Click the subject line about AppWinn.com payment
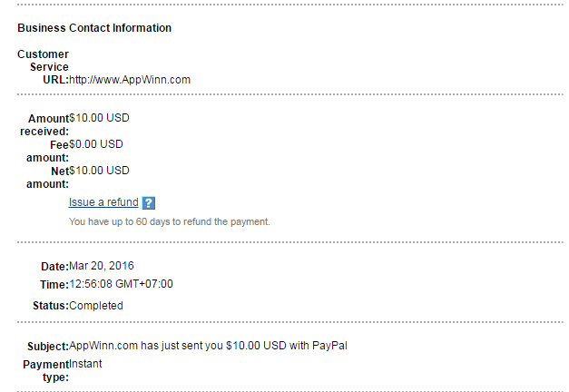Image resolution: width=569 pixels, height=392 pixels. tap(208, 345)
